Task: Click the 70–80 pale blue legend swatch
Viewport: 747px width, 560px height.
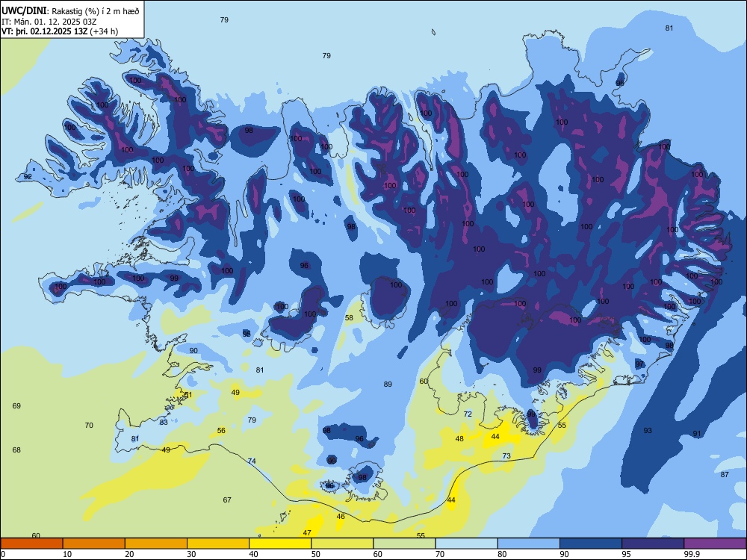Action: pyautogui.click(x=466, y=544)
